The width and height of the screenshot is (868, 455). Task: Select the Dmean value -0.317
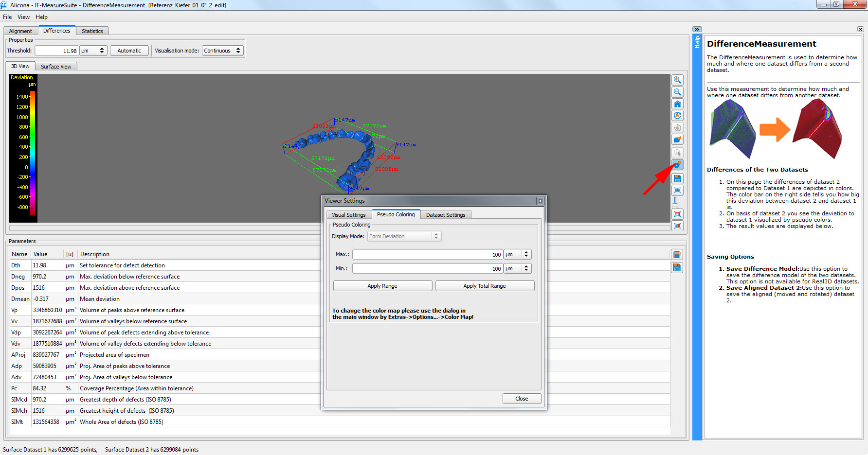41,299
